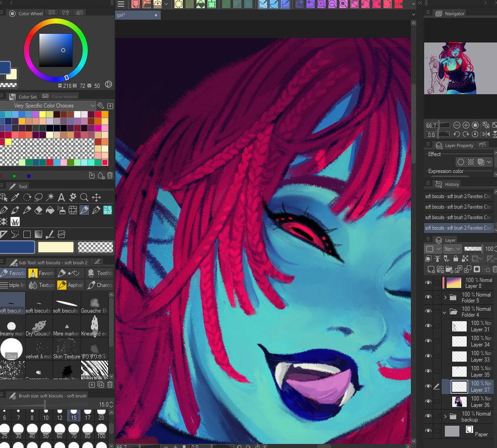Image resolution: width=497 pixels, height=448 pixels.
Task: Toggle visibility of Layer 34
Action: point(428,341)
